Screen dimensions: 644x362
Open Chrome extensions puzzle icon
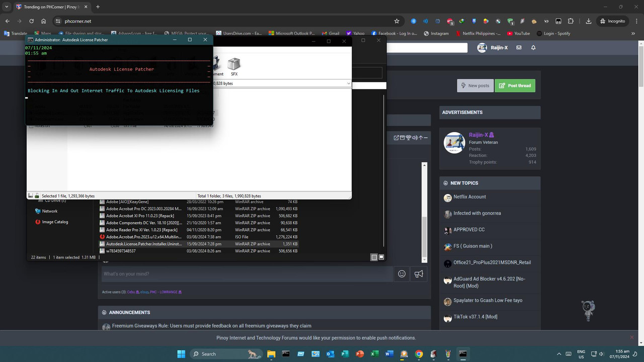[x=571, y=21]
